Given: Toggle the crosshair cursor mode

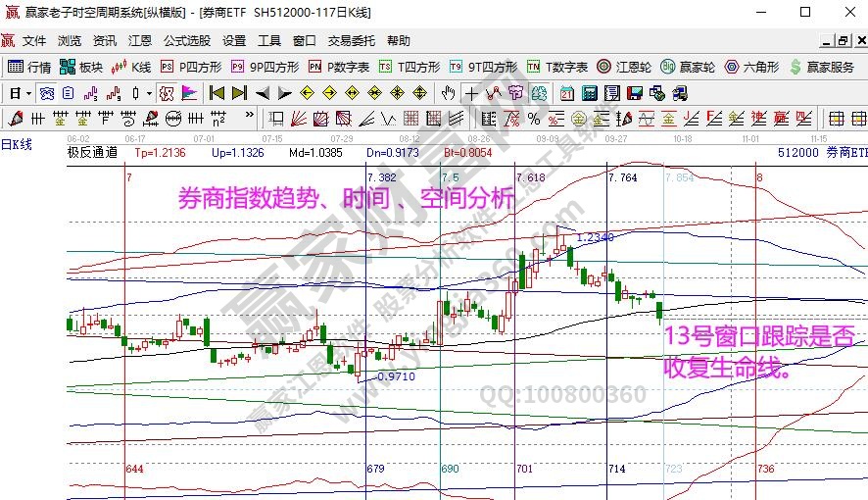Looking at the screenshot, I should 471,93.
